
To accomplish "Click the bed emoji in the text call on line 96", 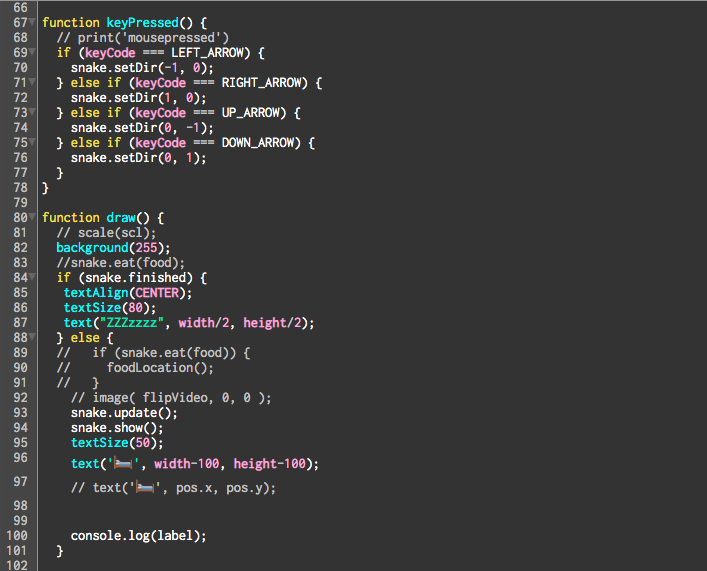I will click(x=123, y=464).
